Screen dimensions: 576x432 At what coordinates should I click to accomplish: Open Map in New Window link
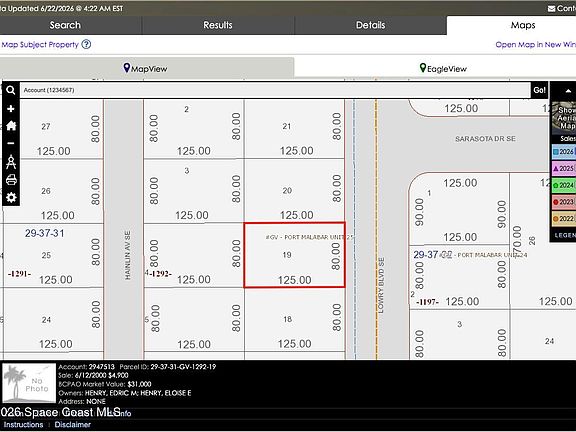click(x=536, y=44)
